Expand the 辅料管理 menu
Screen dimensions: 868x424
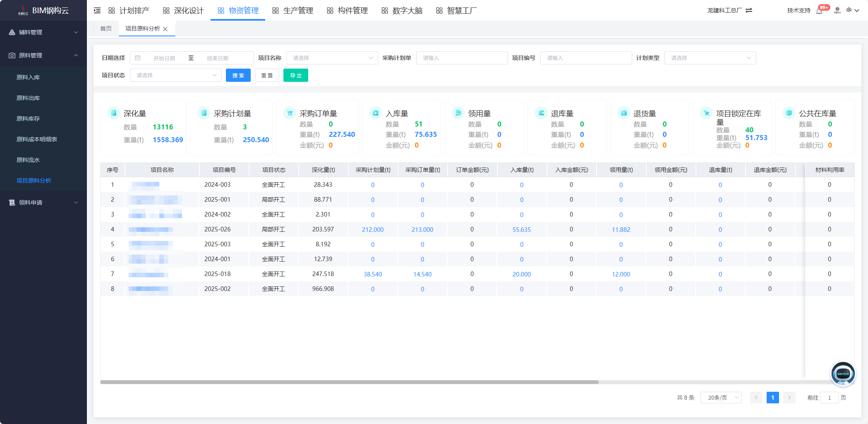76,32
